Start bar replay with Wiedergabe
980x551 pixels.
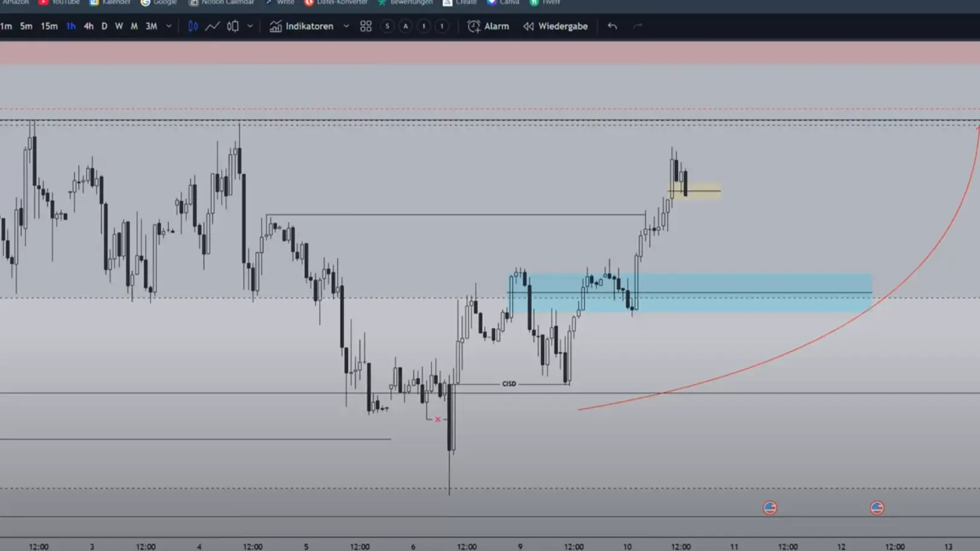point(555,26)
